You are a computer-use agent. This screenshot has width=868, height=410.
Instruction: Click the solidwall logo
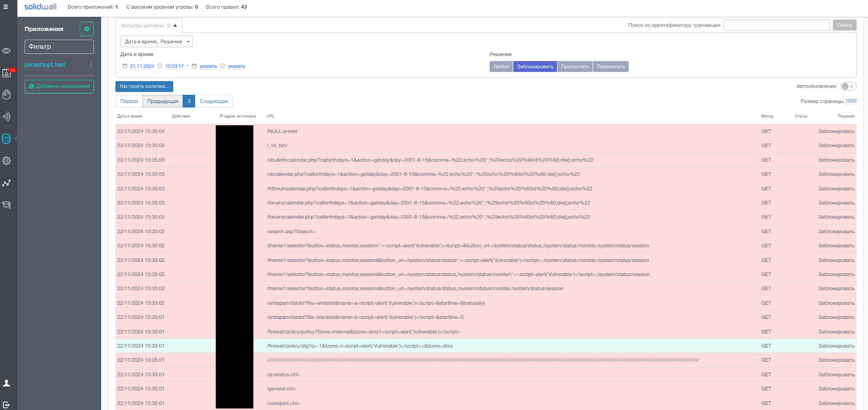click(40, 7)
